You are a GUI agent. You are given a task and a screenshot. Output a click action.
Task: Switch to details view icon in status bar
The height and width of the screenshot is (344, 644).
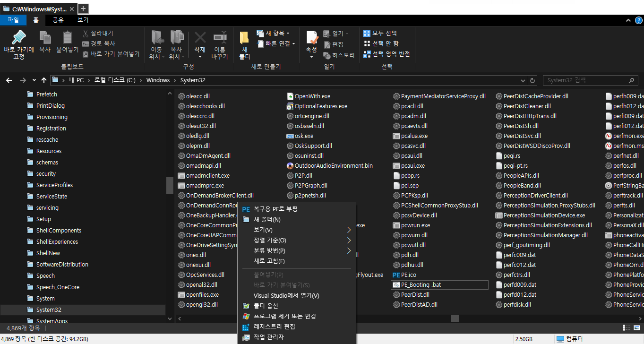point(626,327)
